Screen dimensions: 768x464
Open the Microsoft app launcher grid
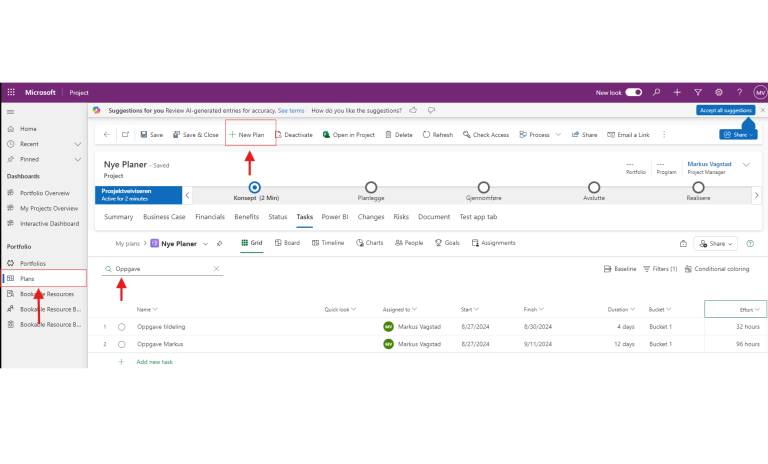point(11,92)
